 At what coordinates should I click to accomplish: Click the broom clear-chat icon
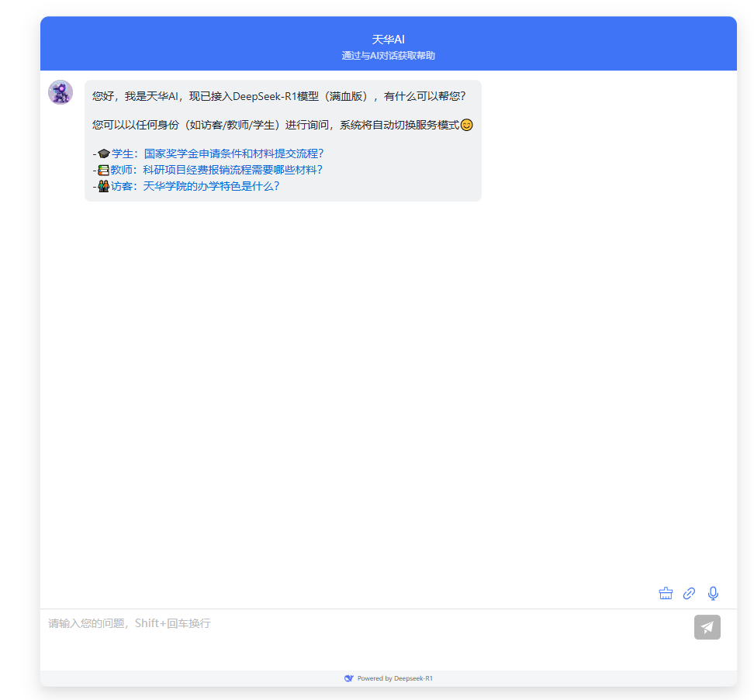point(666,594)
